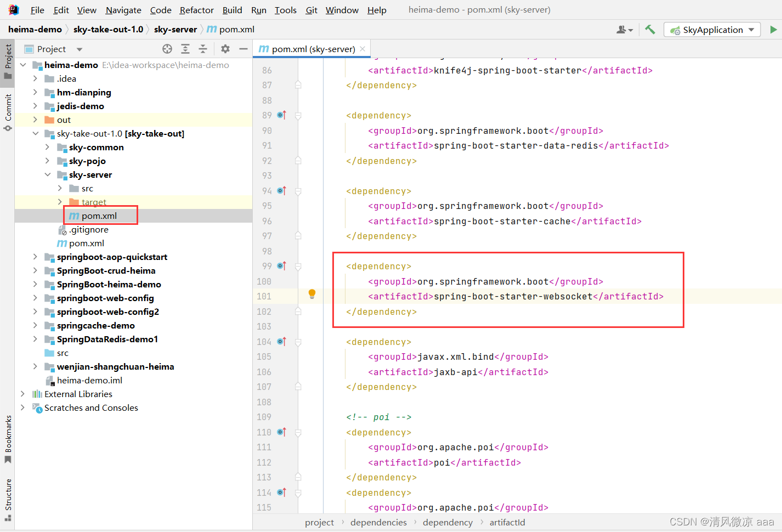Click sky-server breadcrumb in navigation bar

click(x=175, y=30)
